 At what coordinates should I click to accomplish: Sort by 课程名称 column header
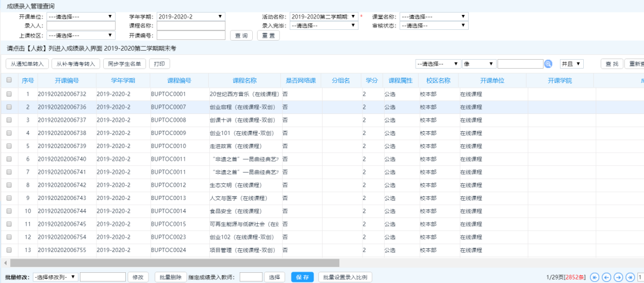244,81
